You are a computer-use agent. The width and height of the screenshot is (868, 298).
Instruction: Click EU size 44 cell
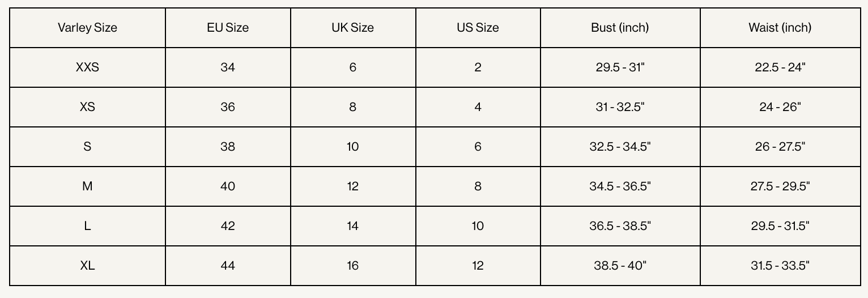(x=228, y=266)
